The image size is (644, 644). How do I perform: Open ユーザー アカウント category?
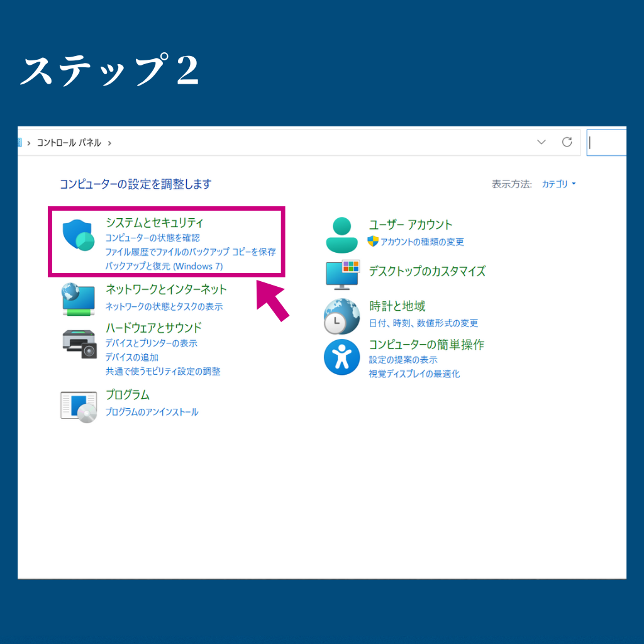coord(410,225)
